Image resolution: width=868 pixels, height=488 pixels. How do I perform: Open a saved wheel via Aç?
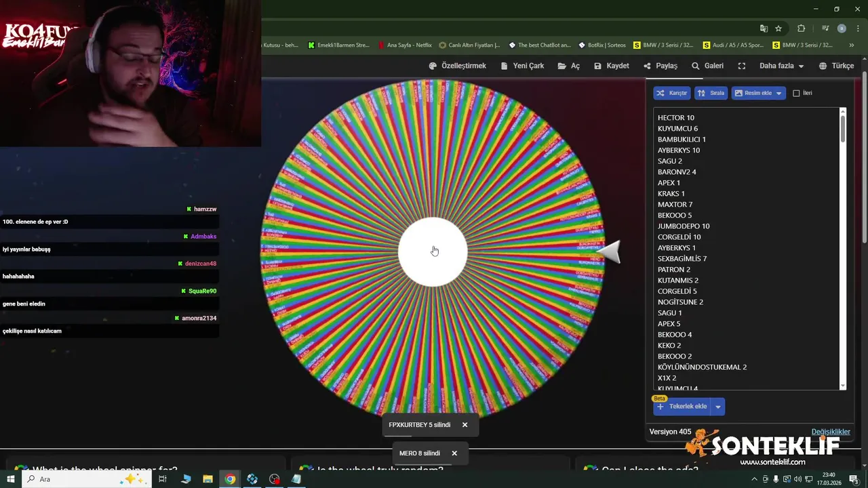[569, 66]
